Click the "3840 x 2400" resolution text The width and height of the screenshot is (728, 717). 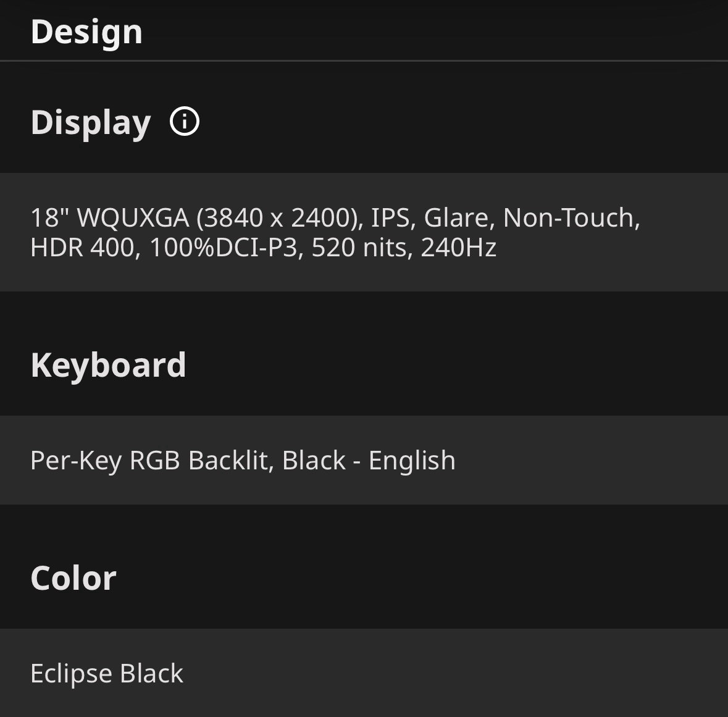277,217
